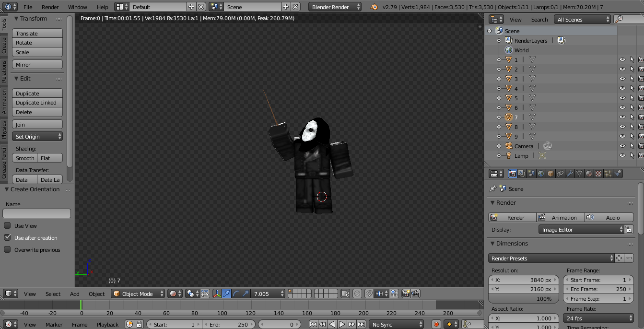This screenshot has width=644, height=329.
Task: Open the Modifiers wrench tab
Action: (x=570, y=174)
